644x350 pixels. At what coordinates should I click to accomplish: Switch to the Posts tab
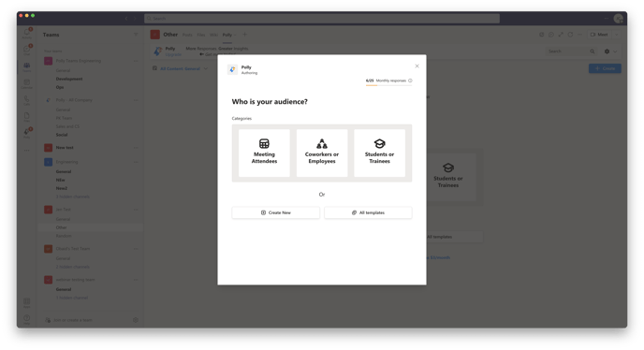(x=187, y=35)
